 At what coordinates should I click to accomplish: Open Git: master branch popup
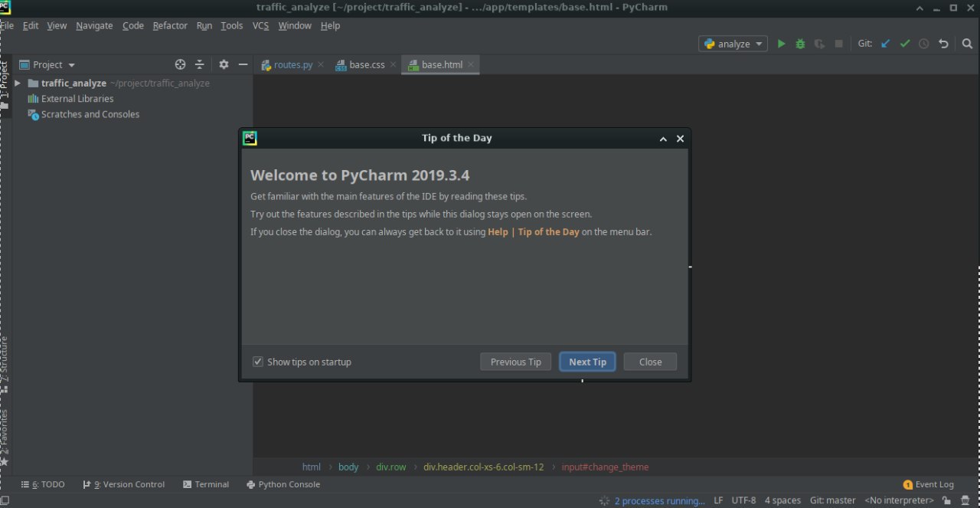point(833,500)
